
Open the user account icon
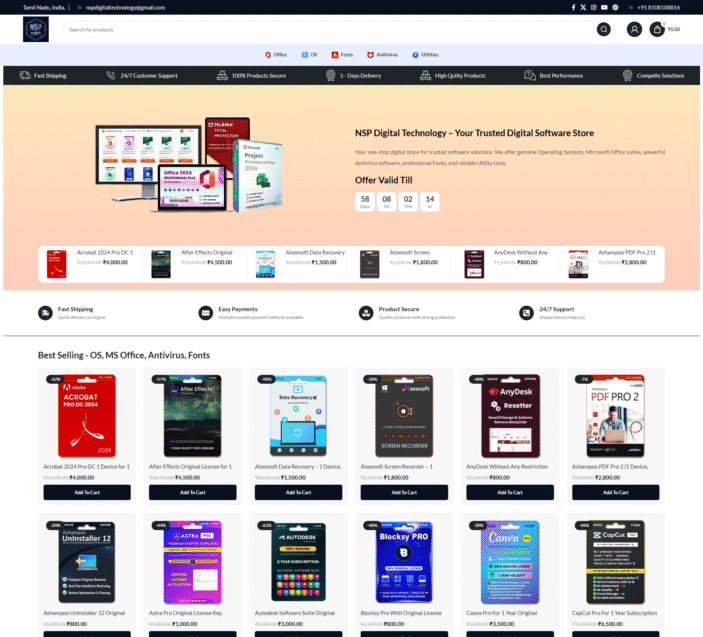[634, 30]
